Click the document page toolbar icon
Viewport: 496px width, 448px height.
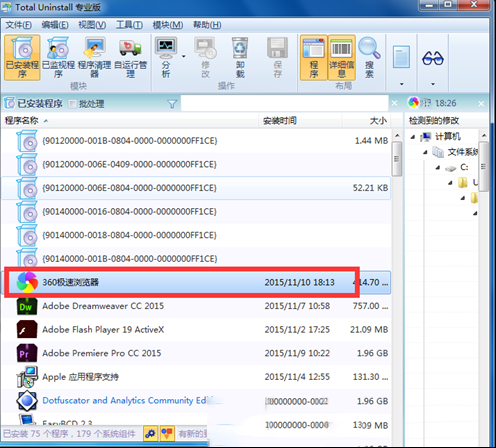tap(401, 57)
